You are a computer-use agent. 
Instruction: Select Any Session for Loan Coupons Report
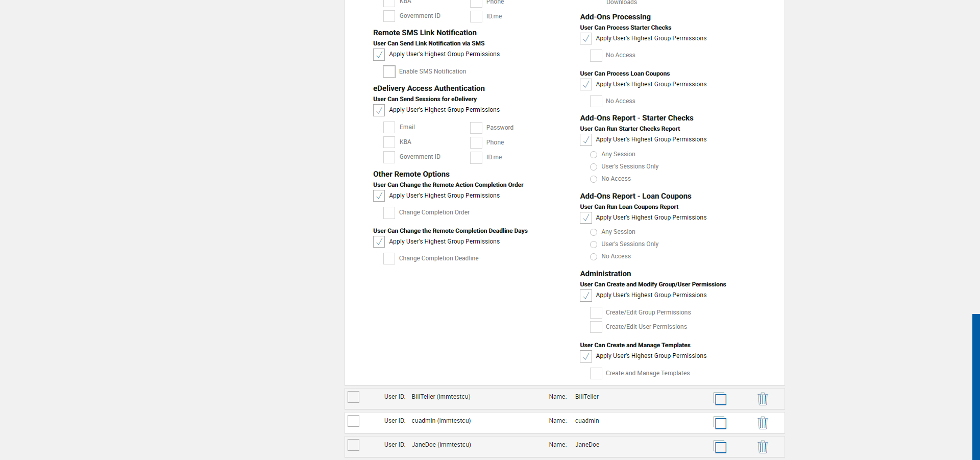point(594,232)
